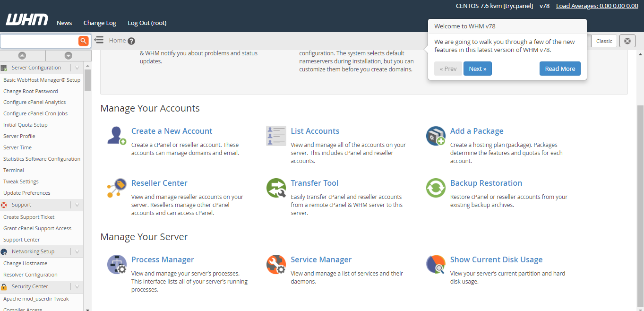The width and height of the screenshot is (644, 311).
Task: Open Reseller Center via its network icon
Action: [116, 188]
